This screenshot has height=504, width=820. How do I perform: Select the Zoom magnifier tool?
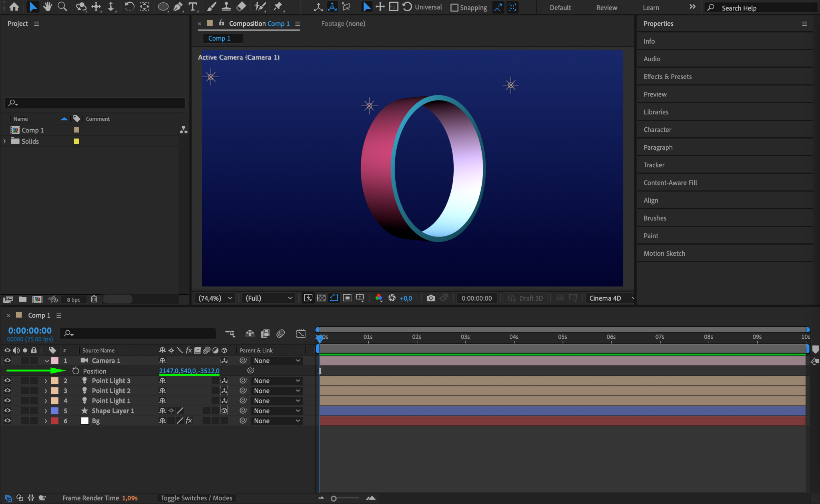tap(62, 7)
